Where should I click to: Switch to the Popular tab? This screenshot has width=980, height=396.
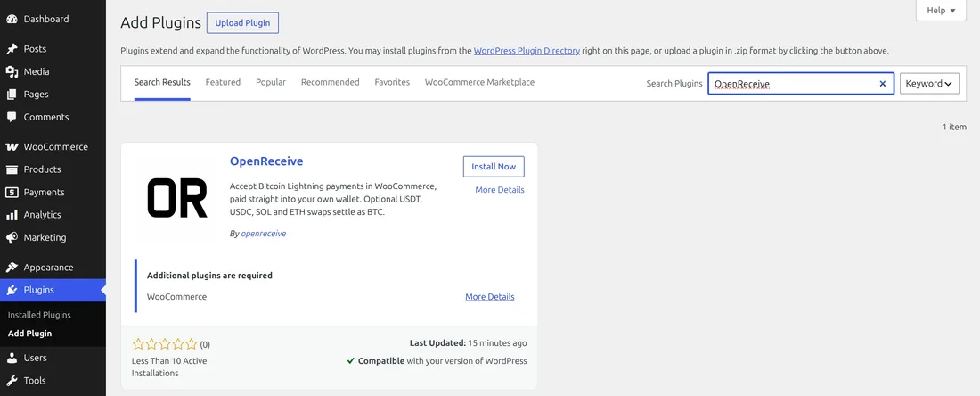[x=271, y=82]
